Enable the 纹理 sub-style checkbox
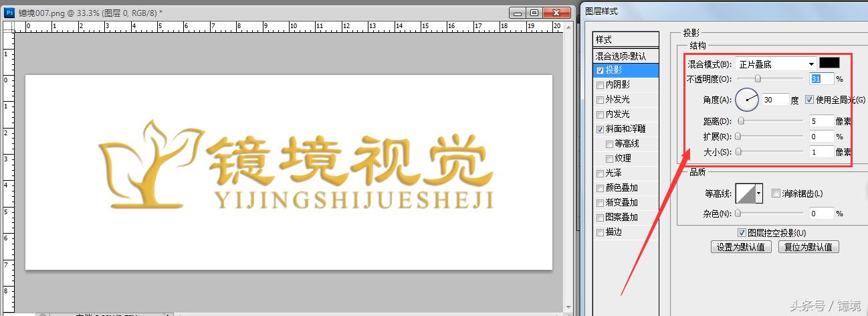Viewport: 868px width, 316px height. (x=609, y=159)
